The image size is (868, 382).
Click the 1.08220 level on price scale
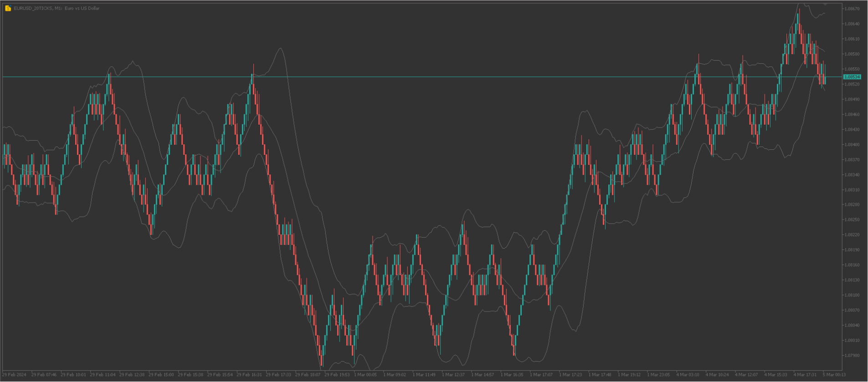point(852,235)
